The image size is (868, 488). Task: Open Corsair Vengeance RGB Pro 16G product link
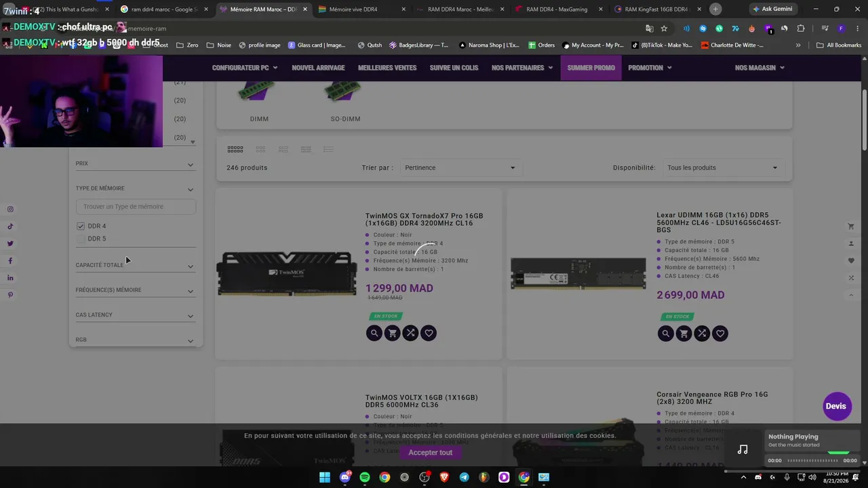coord(712,398)
